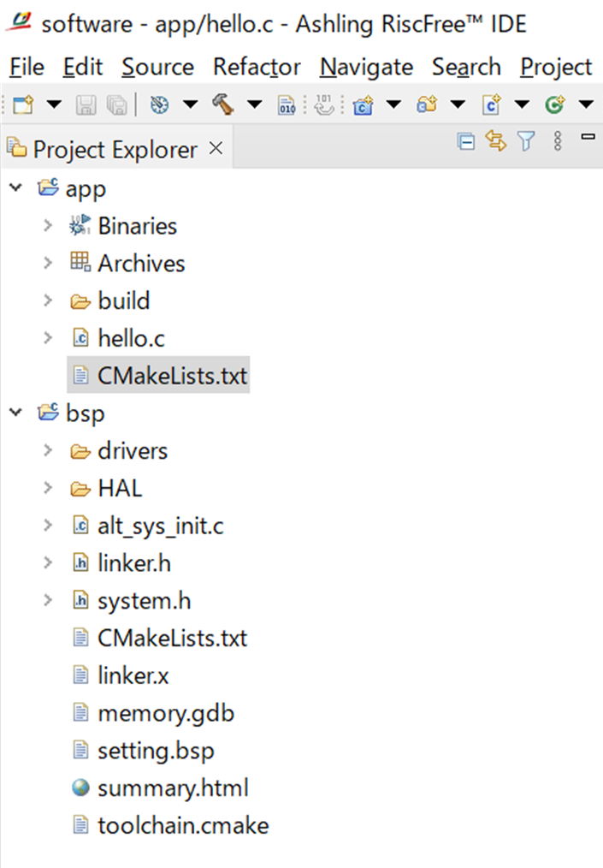
Task: Click the build target gear icon
Action: (159, 104)
